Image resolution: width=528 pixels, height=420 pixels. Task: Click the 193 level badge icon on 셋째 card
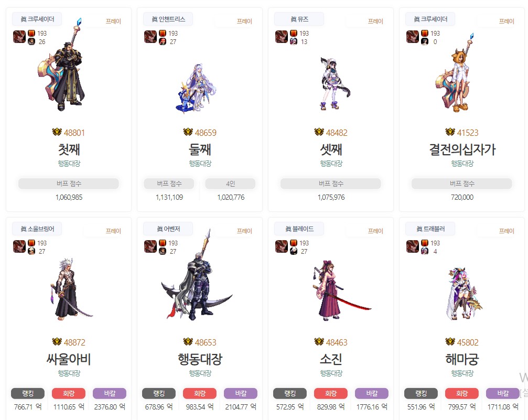point(293,34)
